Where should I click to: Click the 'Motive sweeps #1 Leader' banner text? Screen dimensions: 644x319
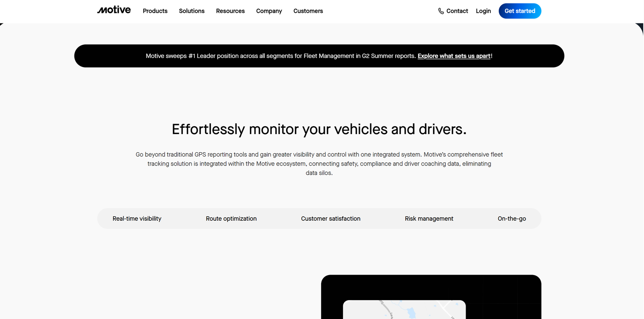[281, 56]
